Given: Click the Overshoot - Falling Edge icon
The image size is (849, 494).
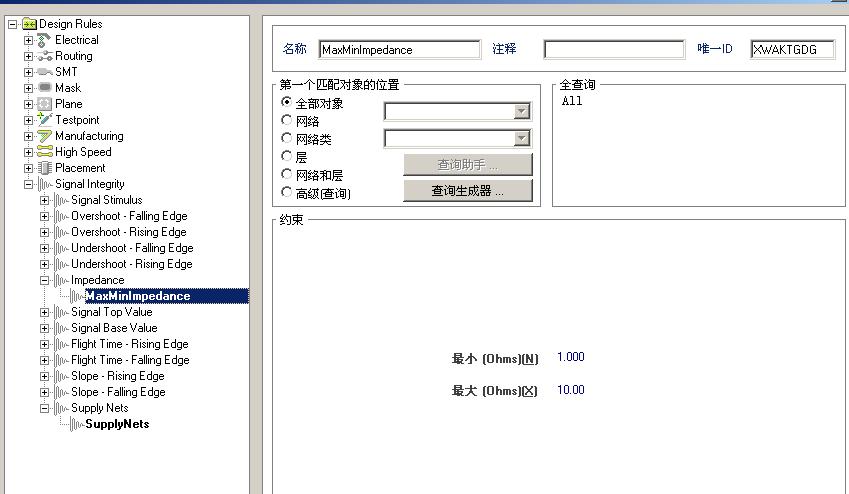Looking at the screenshot, I should (61, 216).
